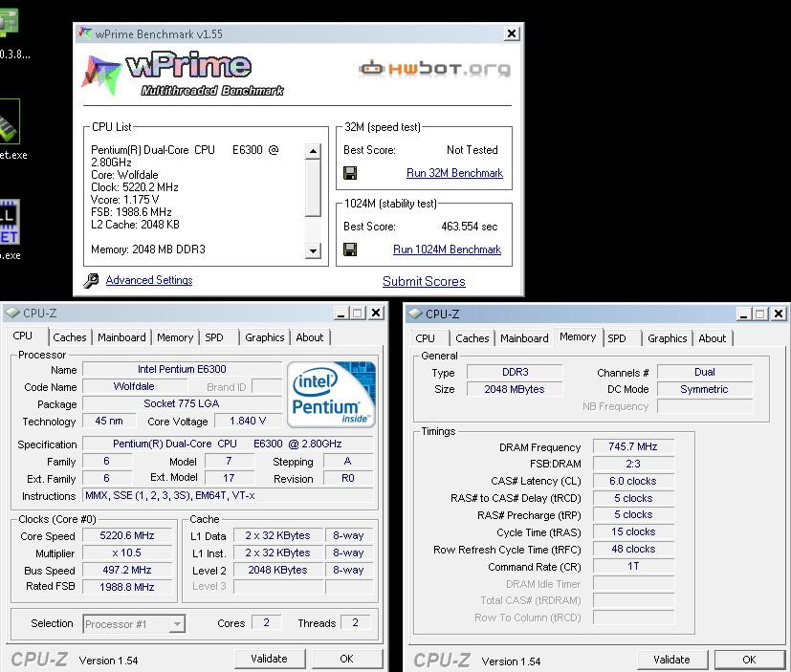
Task: Click the wPrime logo graphic
Action: [182, 73]
